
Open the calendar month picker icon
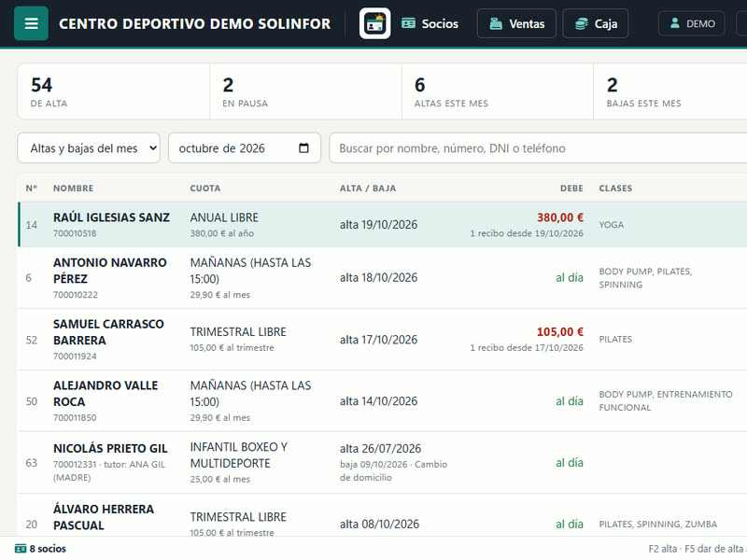pos(303,148)
